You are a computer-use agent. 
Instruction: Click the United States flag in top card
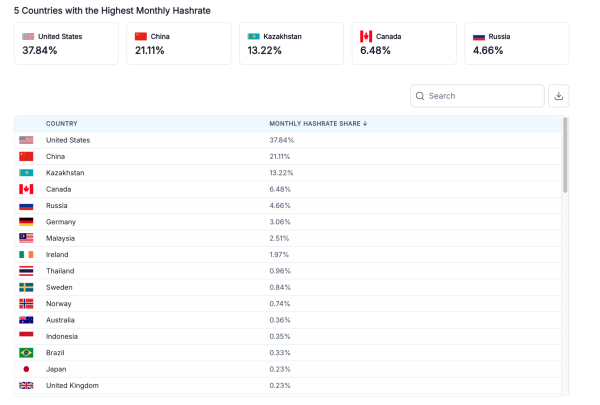coord(28,36)
